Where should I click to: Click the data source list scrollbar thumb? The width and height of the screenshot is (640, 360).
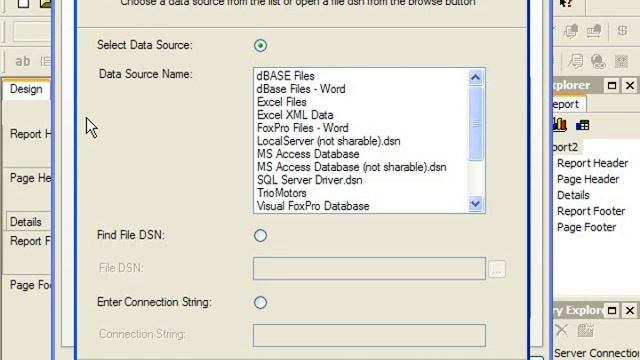[x=476, y=123]
